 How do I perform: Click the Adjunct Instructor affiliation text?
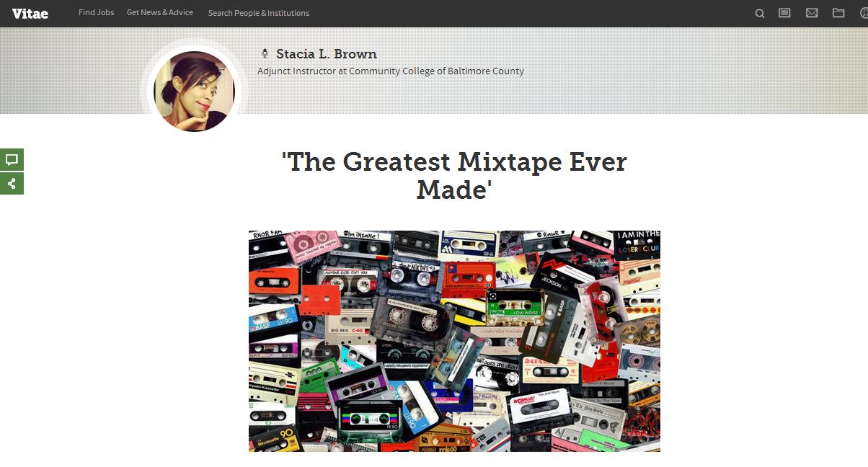[391, 71]
